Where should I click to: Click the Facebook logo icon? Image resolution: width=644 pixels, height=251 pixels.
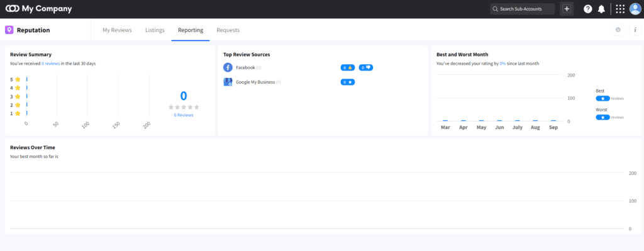[x=228, y=67]
